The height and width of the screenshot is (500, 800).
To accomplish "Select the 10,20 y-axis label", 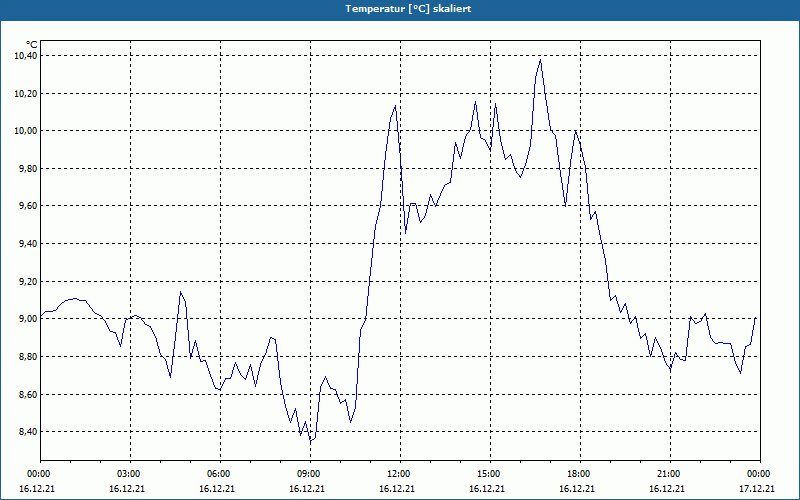I will point(26,93).
